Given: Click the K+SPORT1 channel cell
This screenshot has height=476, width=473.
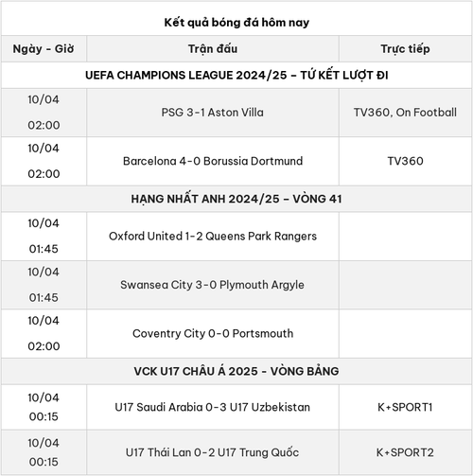Looking at the screenshot, I should pyautogui.click(x=405, y=407).
